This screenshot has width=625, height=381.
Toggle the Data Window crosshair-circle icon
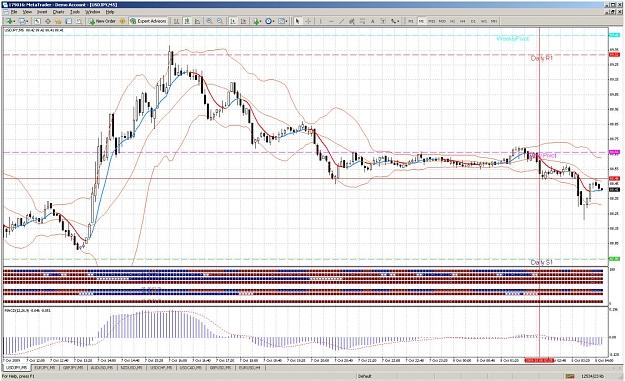47,21
